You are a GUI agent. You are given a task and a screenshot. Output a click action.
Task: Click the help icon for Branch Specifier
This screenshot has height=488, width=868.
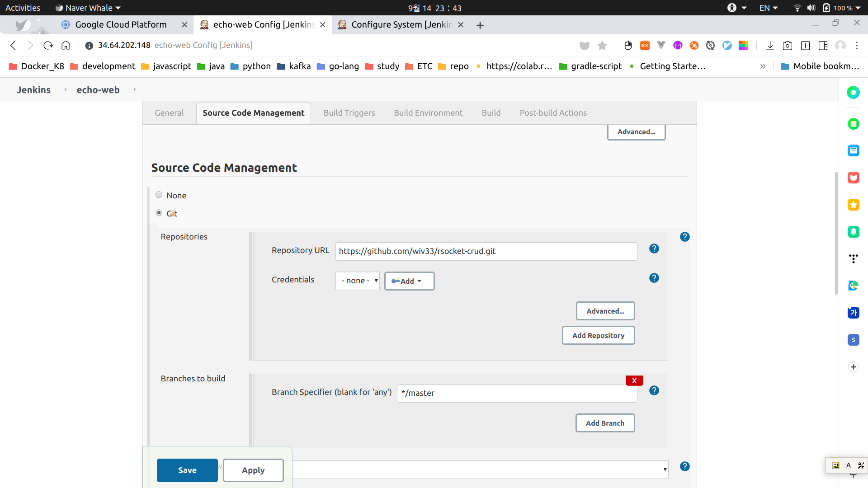pyautogui.click(x=654, y=390)
